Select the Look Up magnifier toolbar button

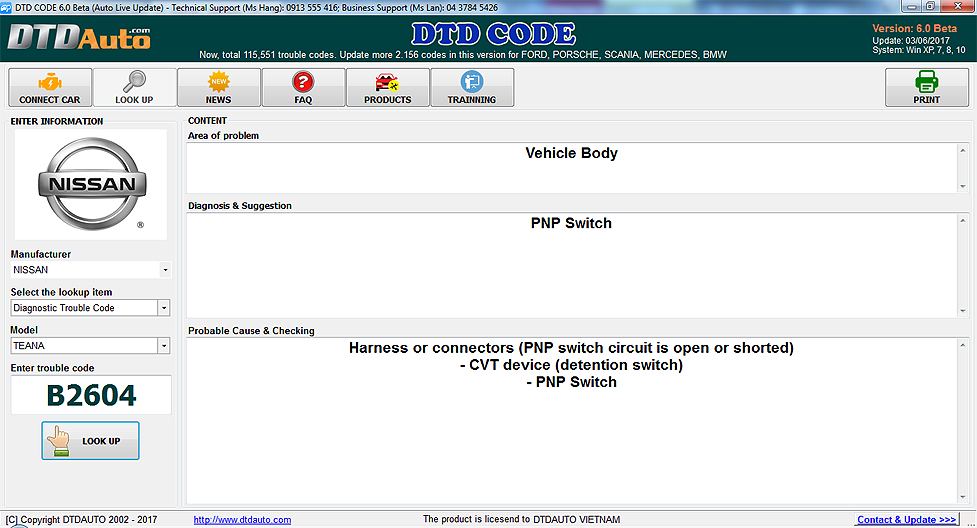[134, 87]
